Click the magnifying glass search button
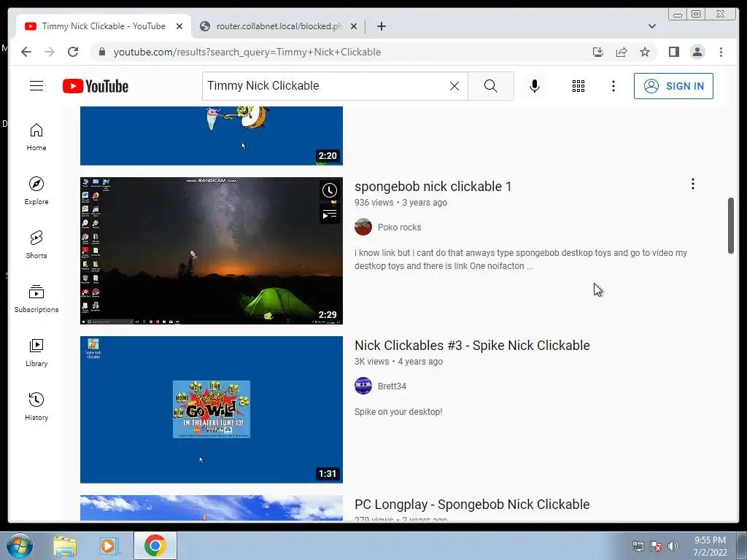747x560 pixels. pyautogui.click(x=491, y=86)
